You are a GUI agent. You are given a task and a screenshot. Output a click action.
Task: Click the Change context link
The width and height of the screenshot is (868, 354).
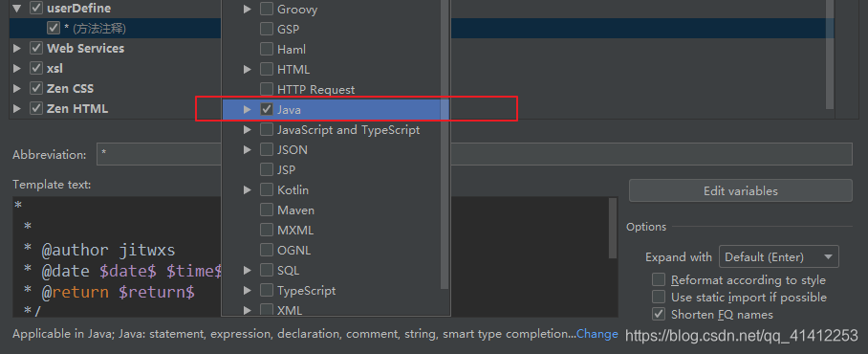597,334
